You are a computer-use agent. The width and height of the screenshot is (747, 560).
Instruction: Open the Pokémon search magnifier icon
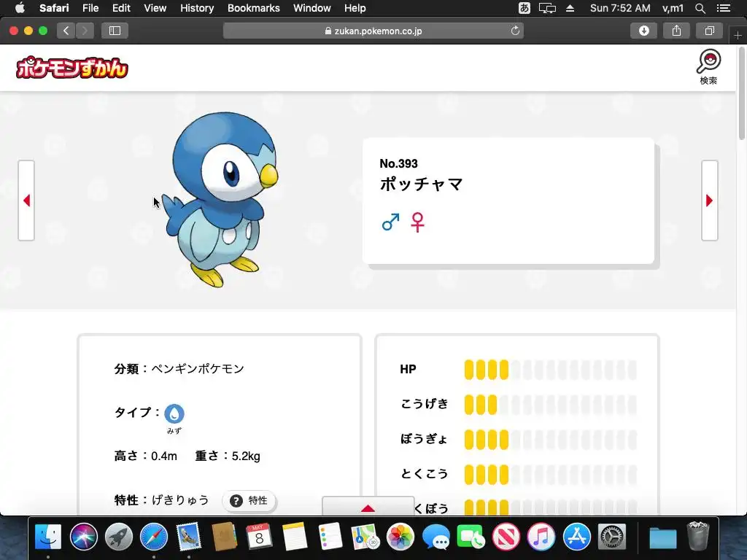pyautogui.click(x=708, y=66)
